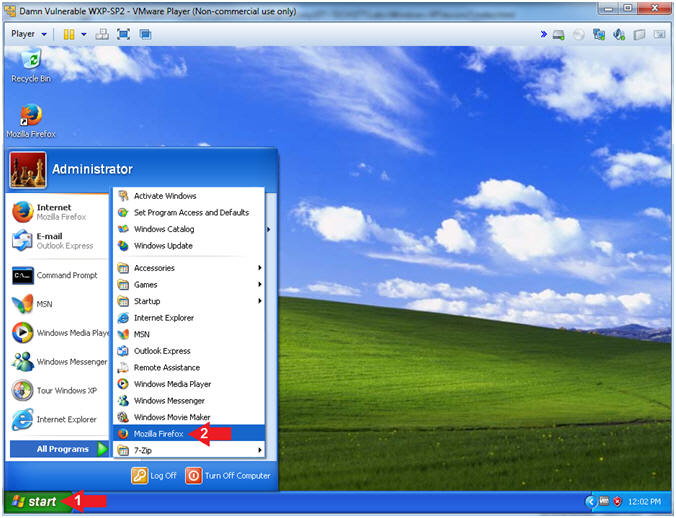
Task: Click the red security shield tray icon
Action: coord(617,502)
